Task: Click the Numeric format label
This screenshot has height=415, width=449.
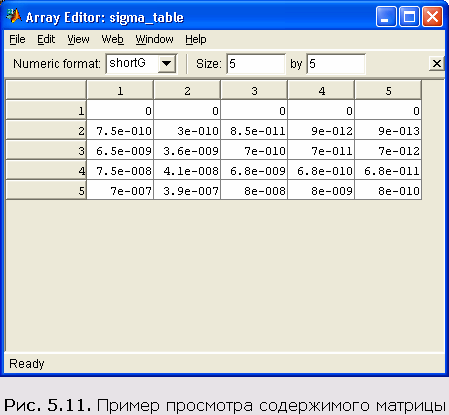Action: pyautogui.click(x=57, y=63)
